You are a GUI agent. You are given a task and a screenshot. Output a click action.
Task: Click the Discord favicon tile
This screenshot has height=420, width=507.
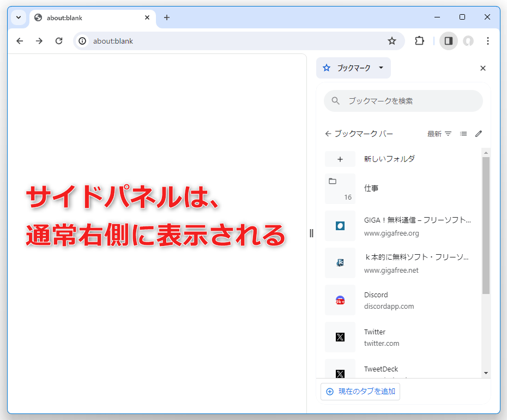(340, 300)
